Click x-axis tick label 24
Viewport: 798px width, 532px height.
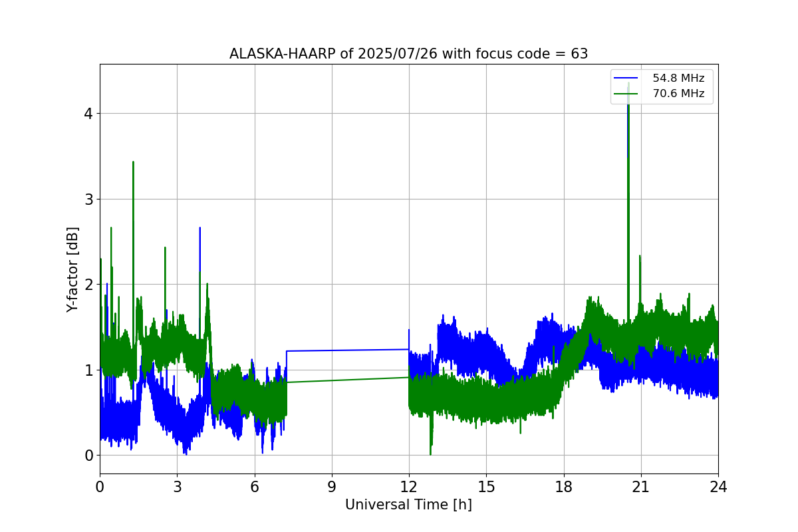coord(718,486)
